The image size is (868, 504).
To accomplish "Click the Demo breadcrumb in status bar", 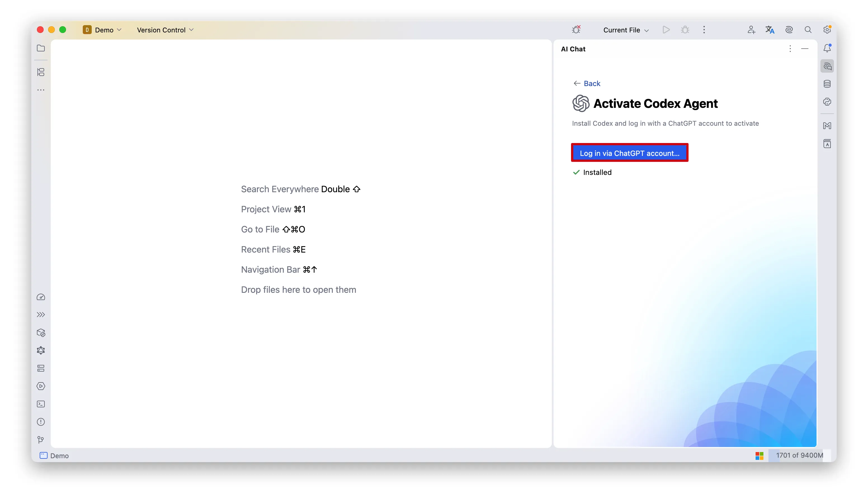I will [55, 455].
